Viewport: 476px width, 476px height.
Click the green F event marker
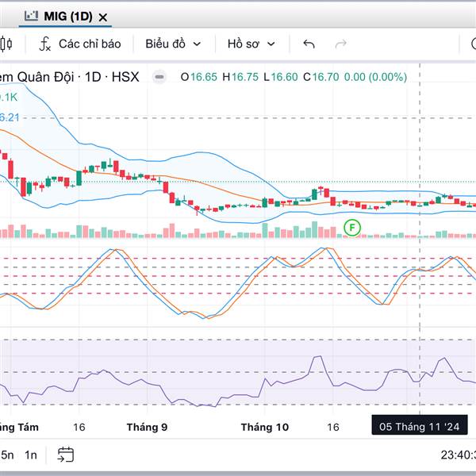pyautogui.click(x=352, y=228)
